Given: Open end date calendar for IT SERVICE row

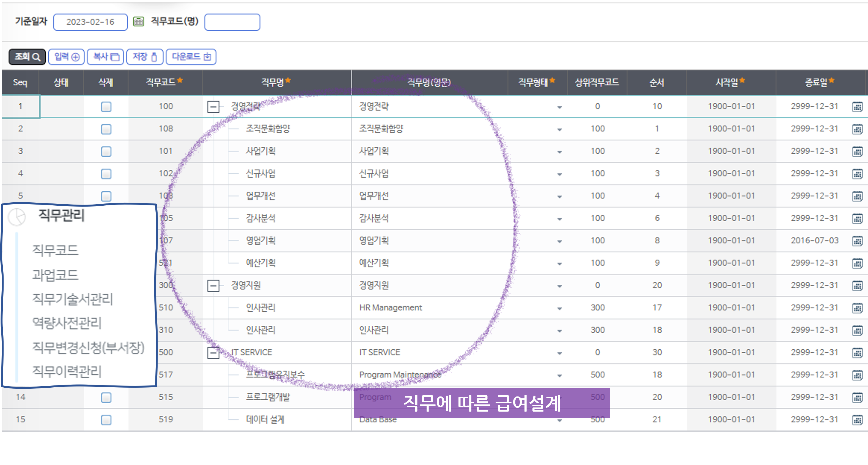Looking at the screenshot, I should click(x=857, y=353).
